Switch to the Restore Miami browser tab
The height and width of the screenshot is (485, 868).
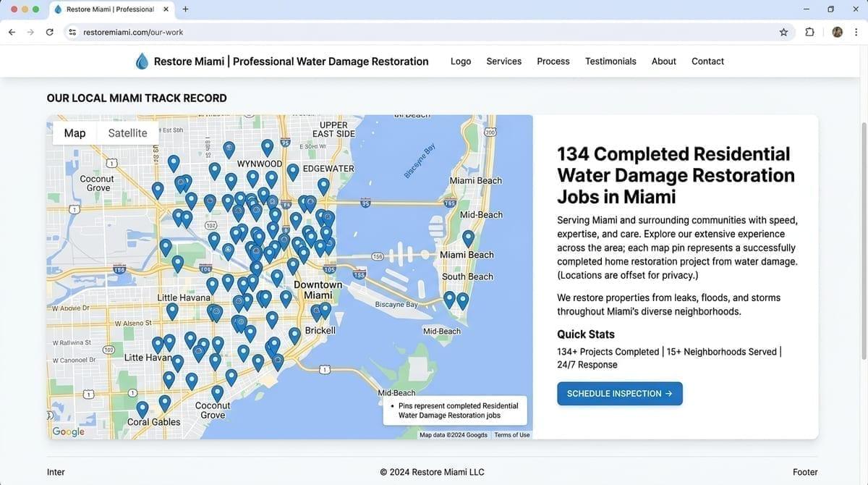pos(109,9)
